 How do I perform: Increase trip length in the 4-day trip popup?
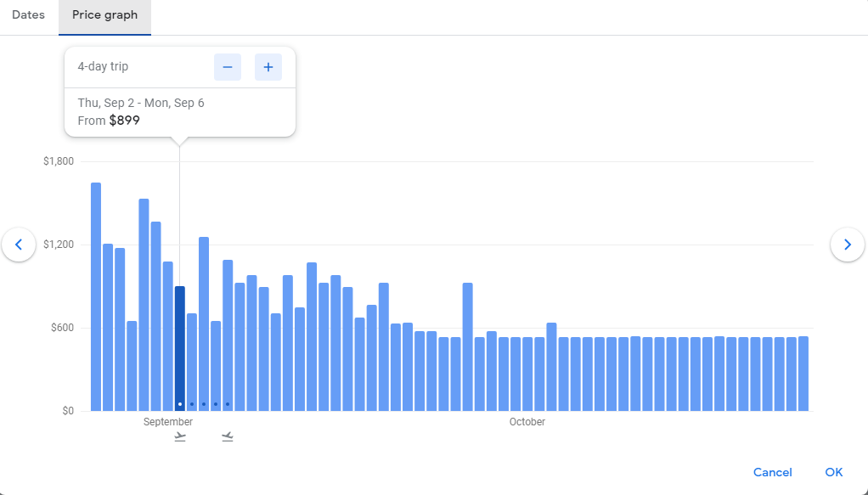click(x=268, y=66)
